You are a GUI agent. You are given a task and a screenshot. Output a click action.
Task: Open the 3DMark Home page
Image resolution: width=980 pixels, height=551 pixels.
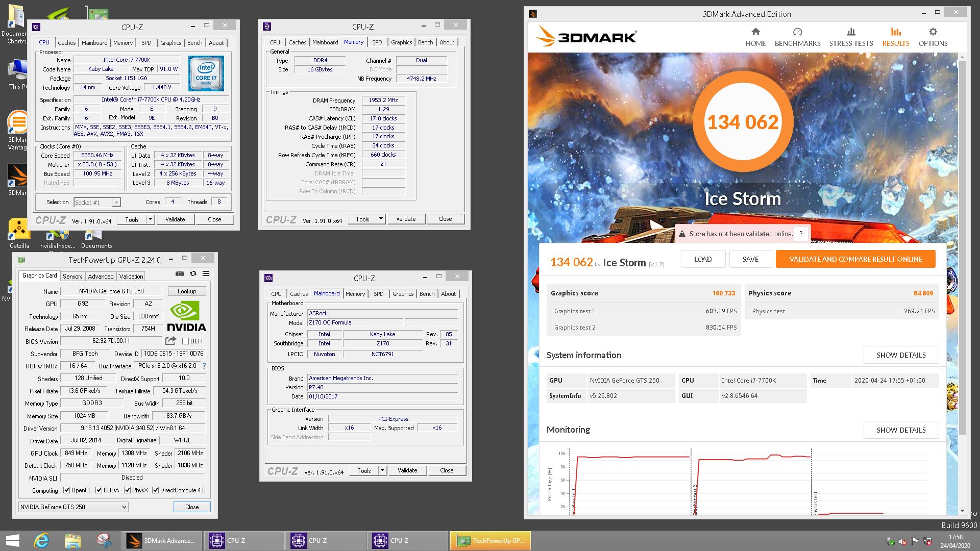[755, 37]
